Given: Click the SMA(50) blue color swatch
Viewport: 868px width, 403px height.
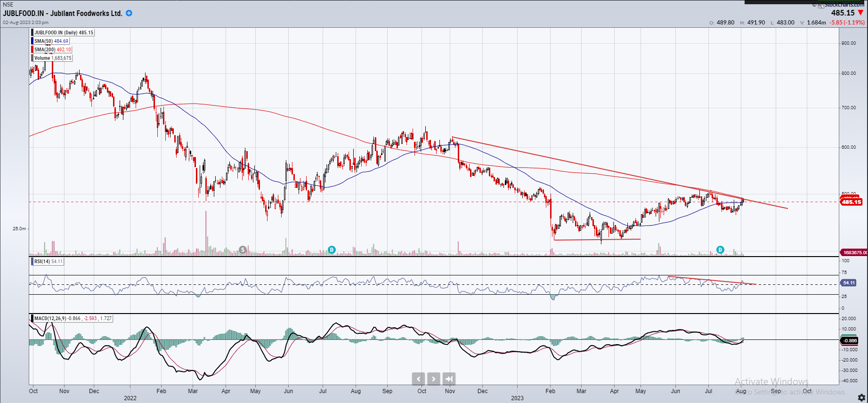Looking at the screenshot, I should pyautogui.click(x=32, y=41).
